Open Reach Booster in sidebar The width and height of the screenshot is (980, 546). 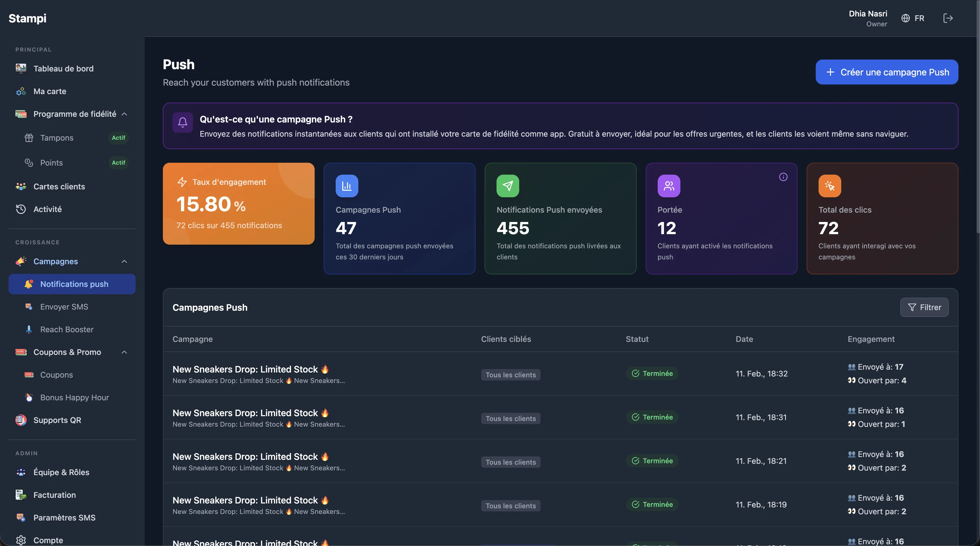67,329
